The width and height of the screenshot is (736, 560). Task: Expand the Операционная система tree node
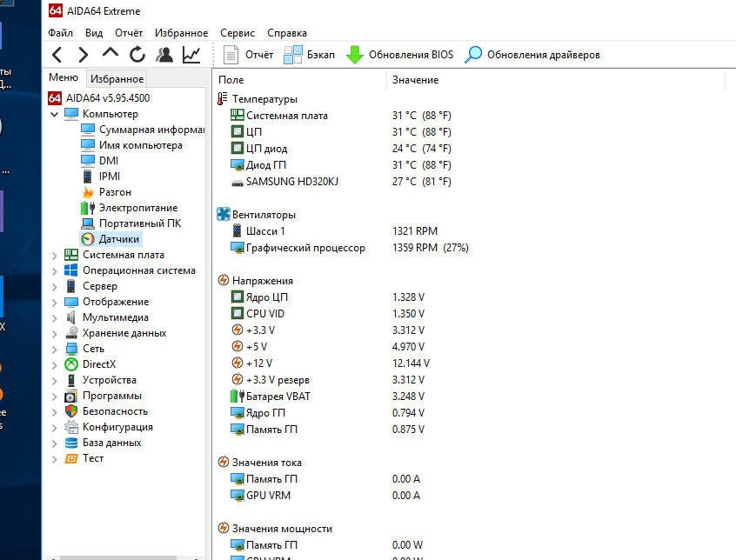pyautogui.click(x=55, y=270)
